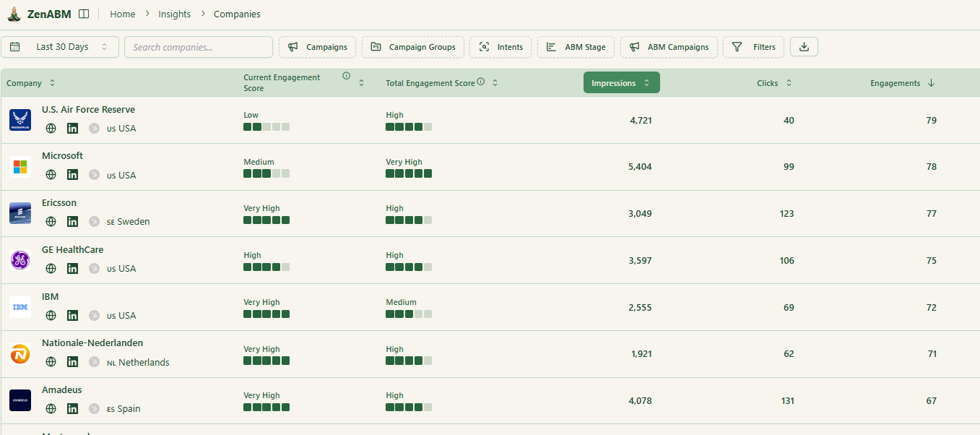Open the Last 30 Days date range dropdown
The width and height of the screenshot is (980, 435).
(60, 46)
